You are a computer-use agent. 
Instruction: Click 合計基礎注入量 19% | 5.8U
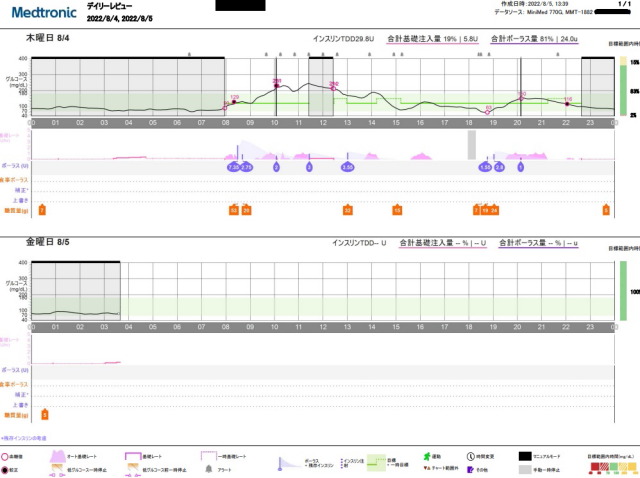432,39
